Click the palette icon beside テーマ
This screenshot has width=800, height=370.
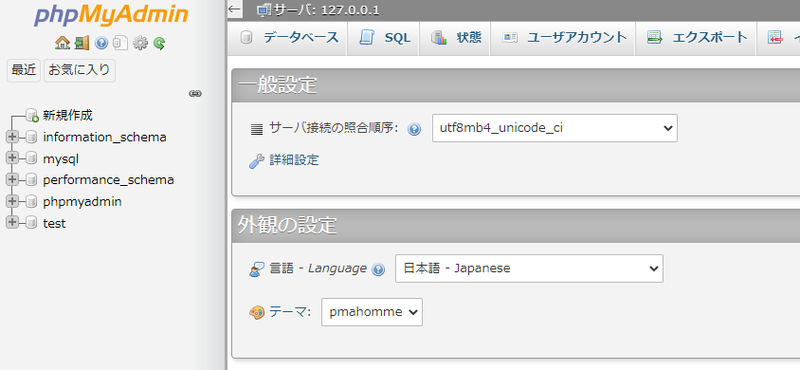pyautogui.click(x=257, y=312)
